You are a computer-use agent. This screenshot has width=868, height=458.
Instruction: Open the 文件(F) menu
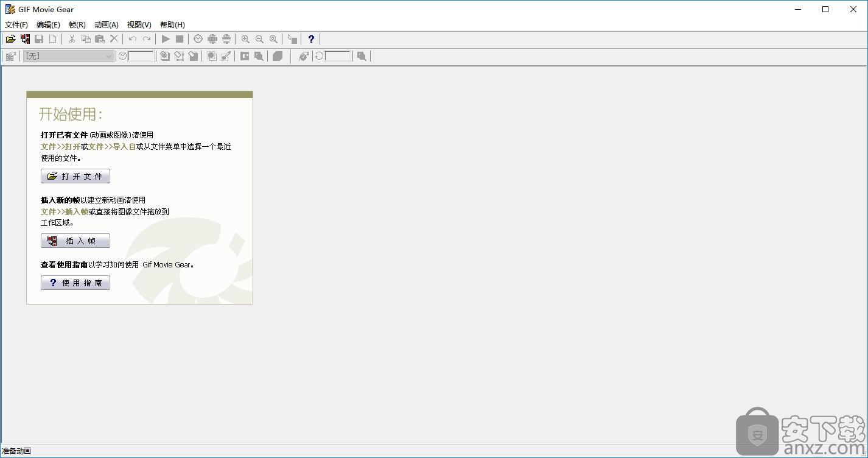(x=16, y=25)
